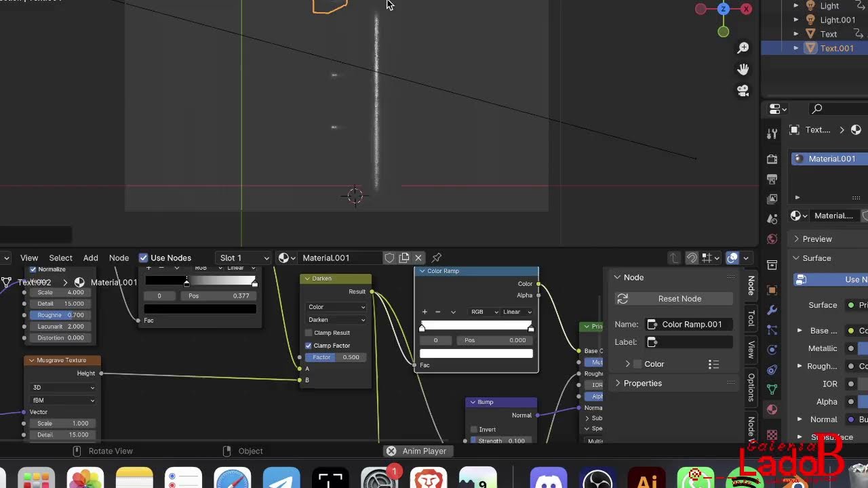Viewport: 868px width, 488px height.
Task: Open the Object Data properties tab
Action: [x=772, y=390]
